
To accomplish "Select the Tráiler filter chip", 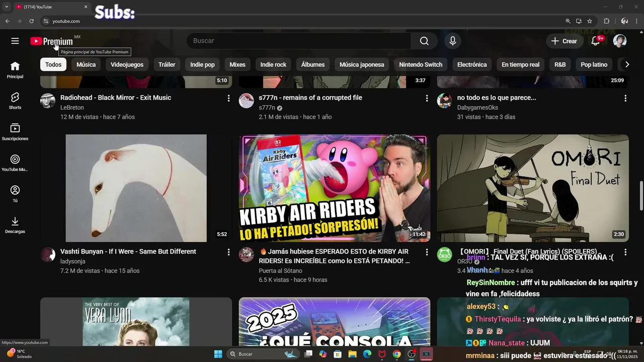I will (x=167, y=64).
